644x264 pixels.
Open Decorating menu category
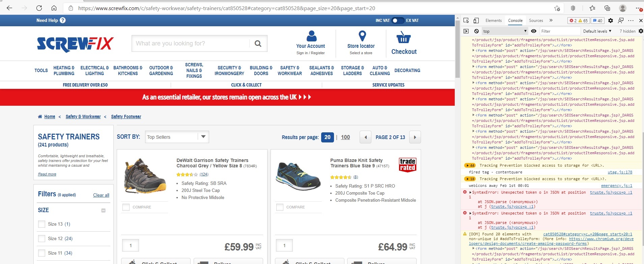click(x=407, y=70)
